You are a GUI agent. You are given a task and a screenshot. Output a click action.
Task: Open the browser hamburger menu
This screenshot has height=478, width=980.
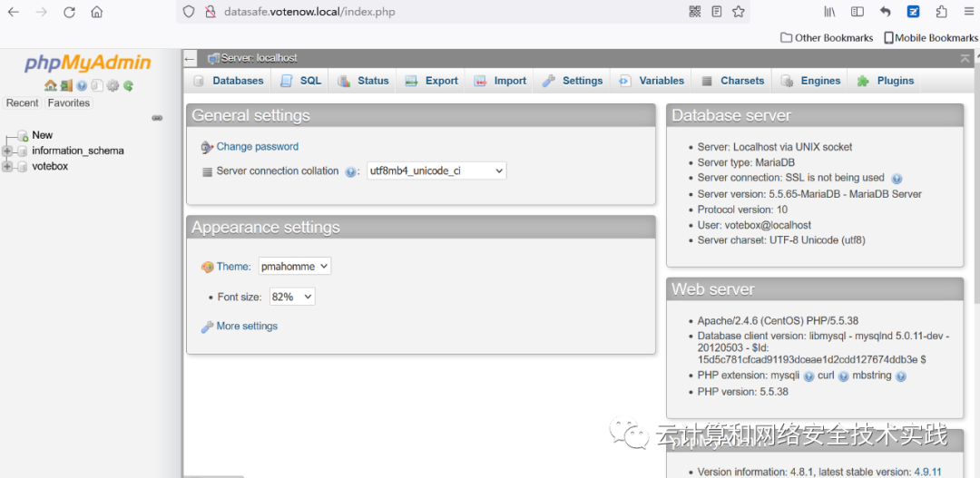coord(969,11)
